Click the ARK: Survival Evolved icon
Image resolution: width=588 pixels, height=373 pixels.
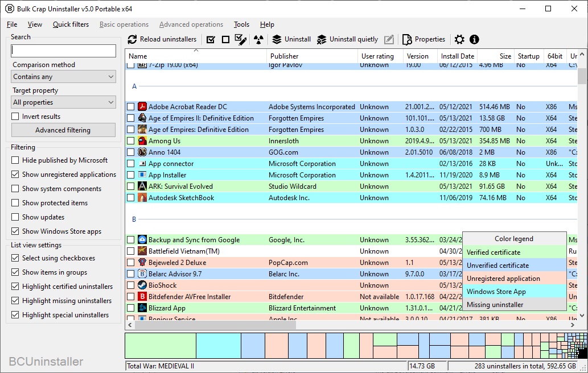[142, 186]
